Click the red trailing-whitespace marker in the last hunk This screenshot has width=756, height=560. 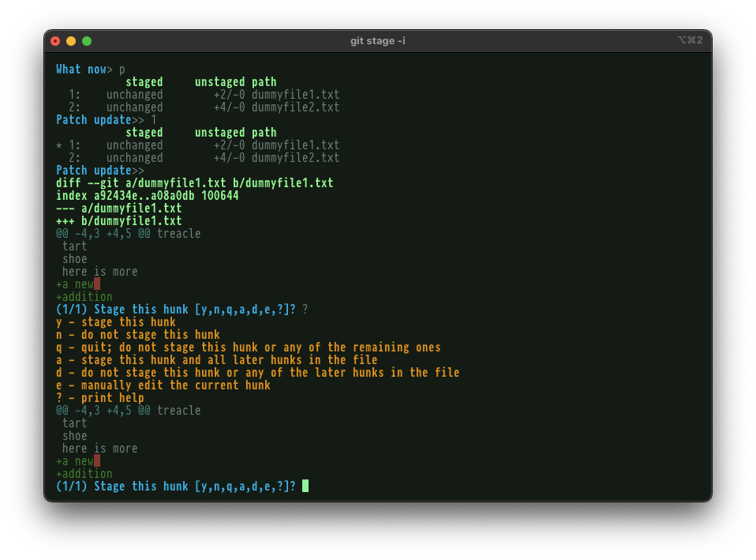pos(97,460)
